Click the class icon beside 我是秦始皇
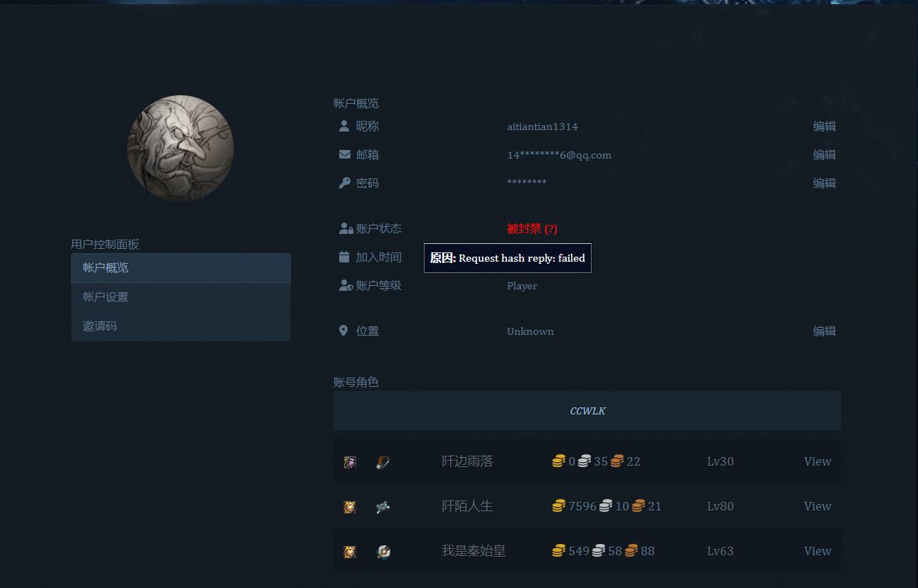 pyautogui.click(x=383, y=551)
